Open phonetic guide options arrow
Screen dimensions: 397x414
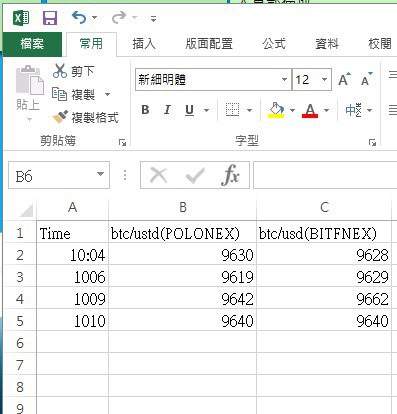point(369,110)
